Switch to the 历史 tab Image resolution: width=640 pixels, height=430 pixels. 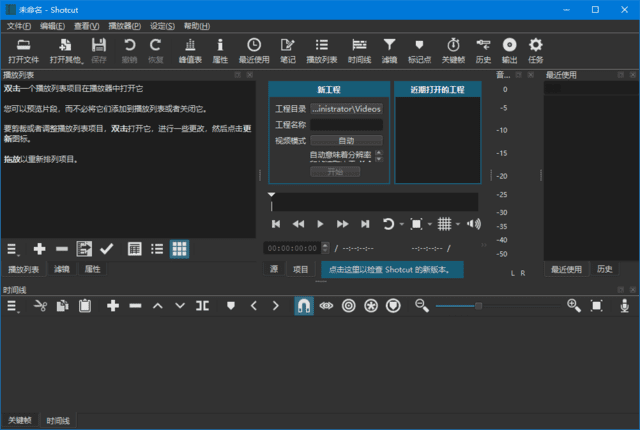pyautogui.click(x=605, y=269)
